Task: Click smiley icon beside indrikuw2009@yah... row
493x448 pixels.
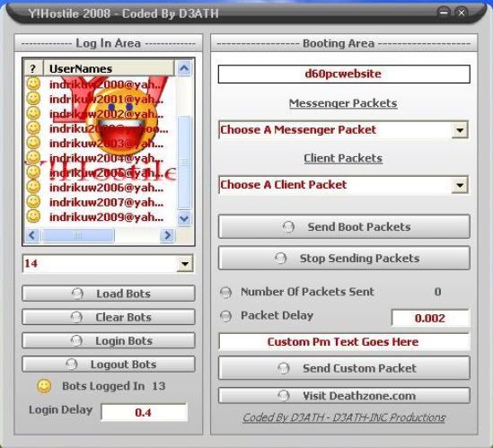Action: [x=33, y=216]
